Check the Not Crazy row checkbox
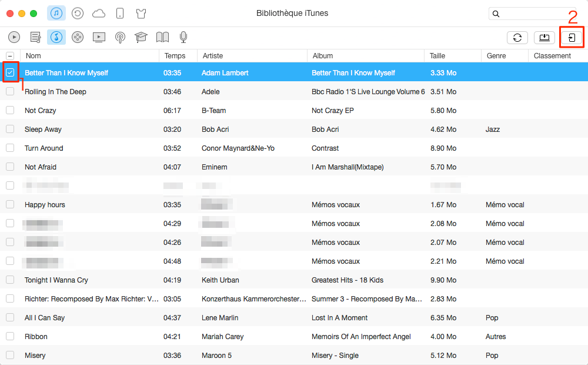The image size is (588, 365). click(10, 110)
